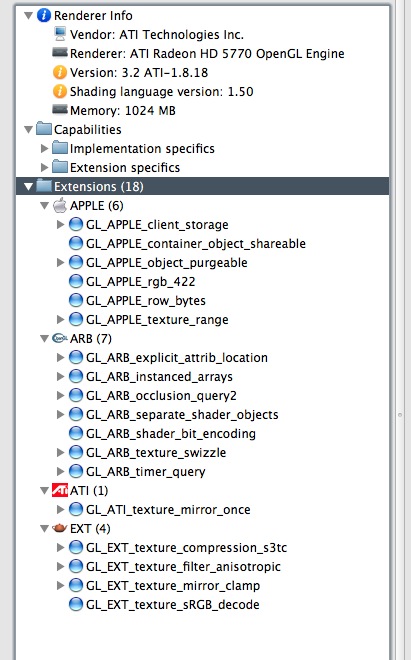Collapse the EXT (4) group
Viewport: 411px width, 660px height.
click(45, 528)
